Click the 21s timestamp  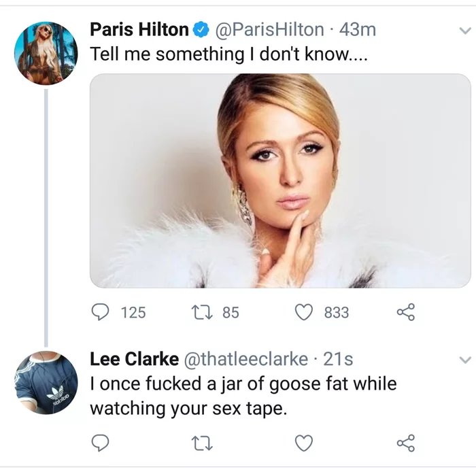tap(338, 359)
